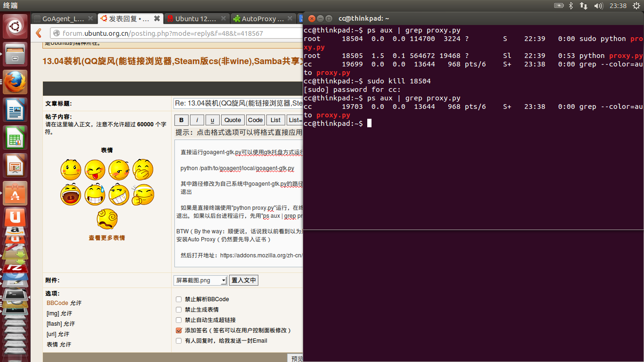Insert the toothy grin emoticon

(x=119, y=194)
